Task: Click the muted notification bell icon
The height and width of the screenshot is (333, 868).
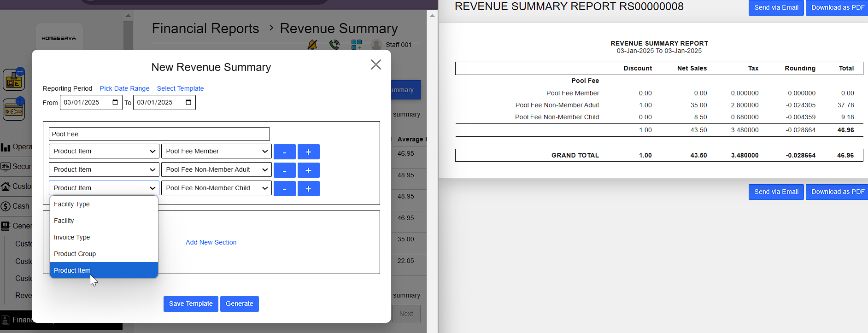Action: [x=312, y=45]
